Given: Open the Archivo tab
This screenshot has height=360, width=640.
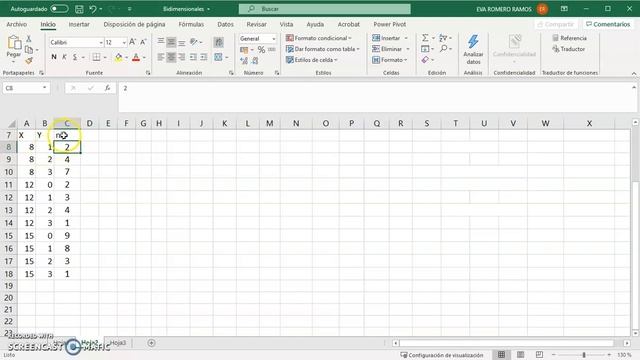Looking at the screenshot, I should [x=16, y=24].
